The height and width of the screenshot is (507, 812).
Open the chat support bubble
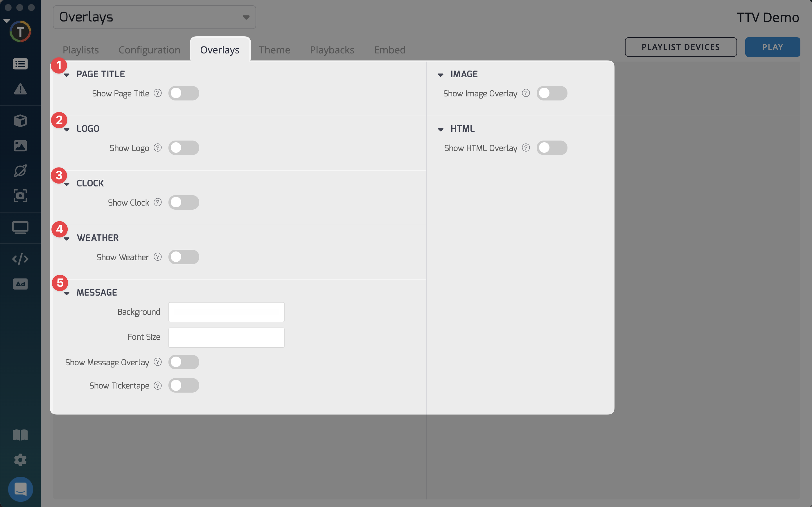[20, 489]
